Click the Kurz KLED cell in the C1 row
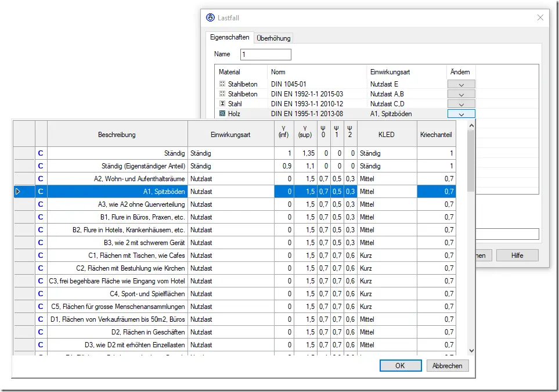559x392 pixels. tap(387, 256)
